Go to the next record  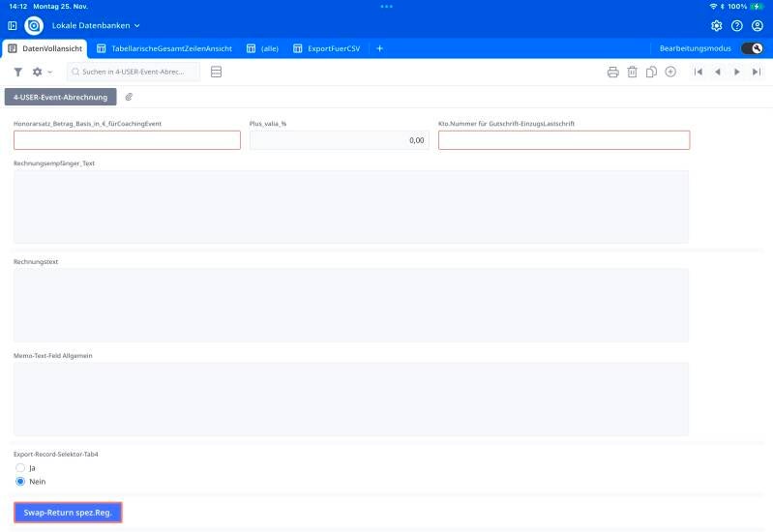point(737,72)
